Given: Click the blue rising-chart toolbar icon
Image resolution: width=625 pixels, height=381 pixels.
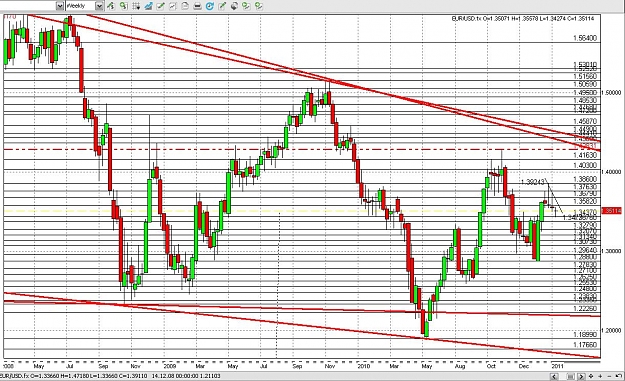Looking at the screenshot, I should pyautogui.click(x=148, y=6).
